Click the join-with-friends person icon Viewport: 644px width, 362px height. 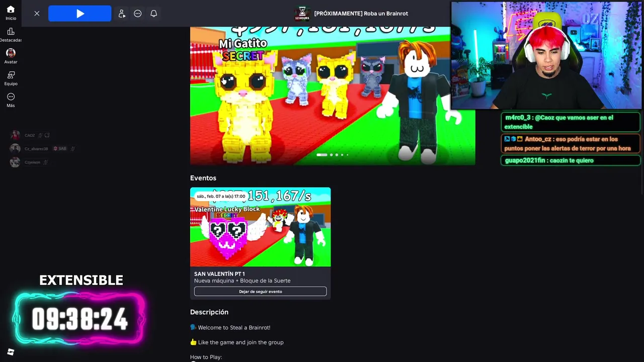pyautogui.click(x=122, y=14)
